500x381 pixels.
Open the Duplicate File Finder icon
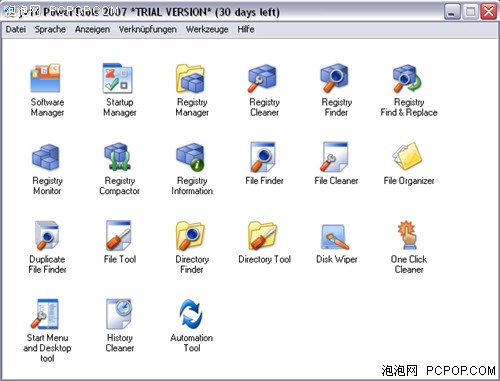pos(47,236)
